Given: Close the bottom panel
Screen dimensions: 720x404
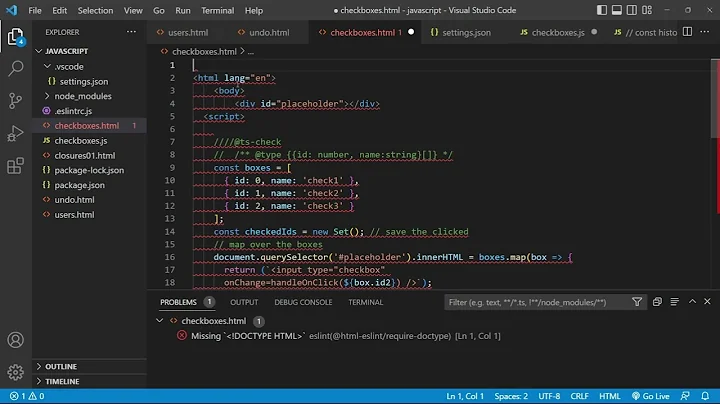Looking at the screenshot, I should click(x=707, y=302).
